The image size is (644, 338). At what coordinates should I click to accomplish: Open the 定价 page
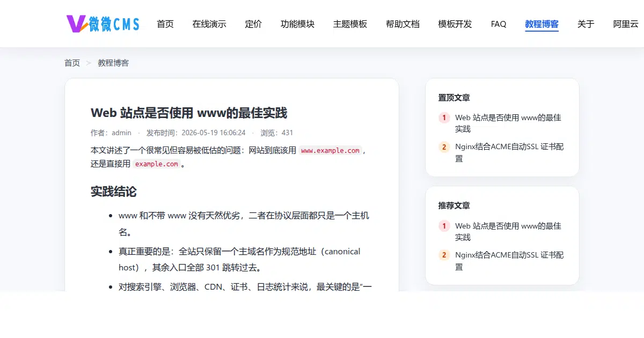253,24
